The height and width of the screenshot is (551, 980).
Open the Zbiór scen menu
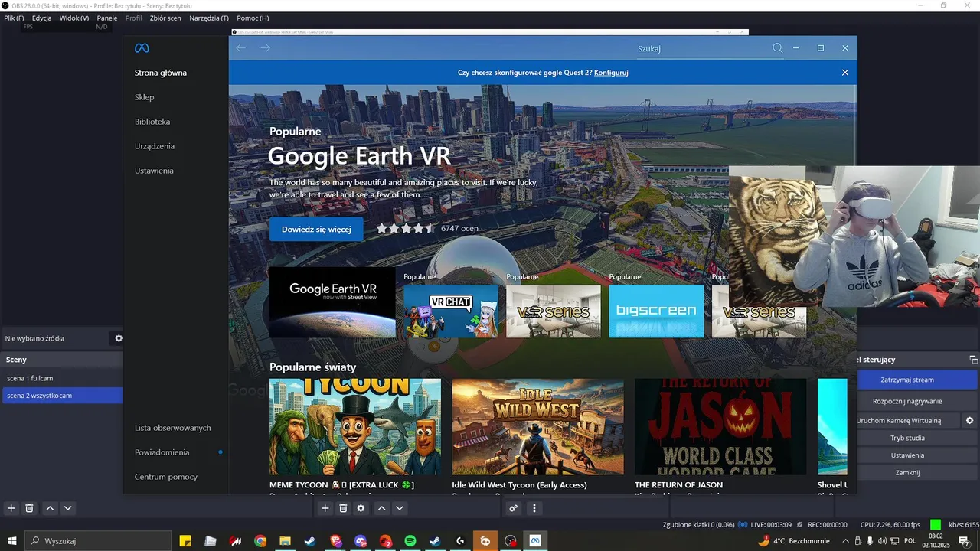[165, 18]
